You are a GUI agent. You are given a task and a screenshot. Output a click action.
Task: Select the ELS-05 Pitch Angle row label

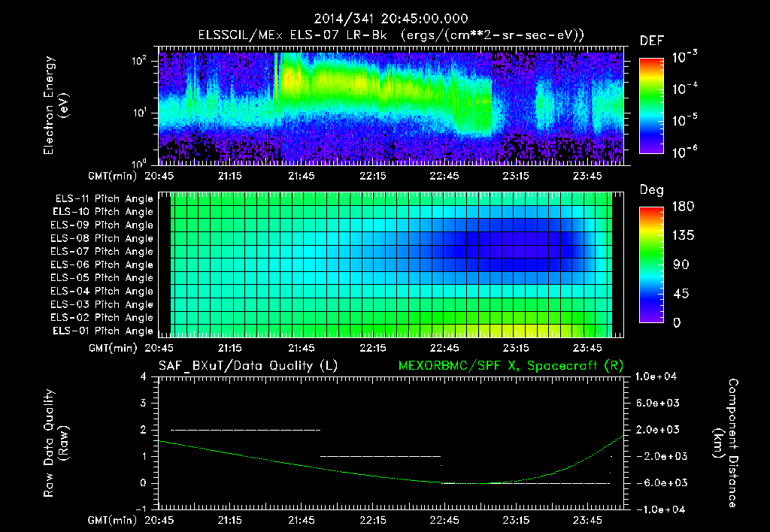[x=102, y=278]
